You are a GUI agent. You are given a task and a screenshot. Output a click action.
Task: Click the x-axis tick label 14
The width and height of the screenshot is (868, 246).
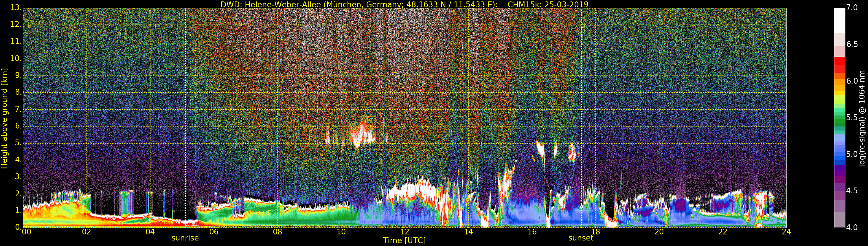point(468,232)
